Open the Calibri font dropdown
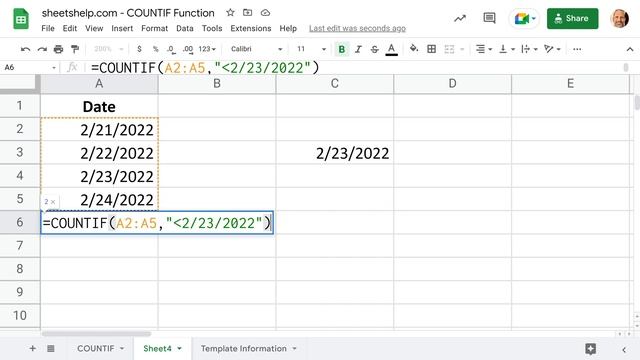 [256, 49]
